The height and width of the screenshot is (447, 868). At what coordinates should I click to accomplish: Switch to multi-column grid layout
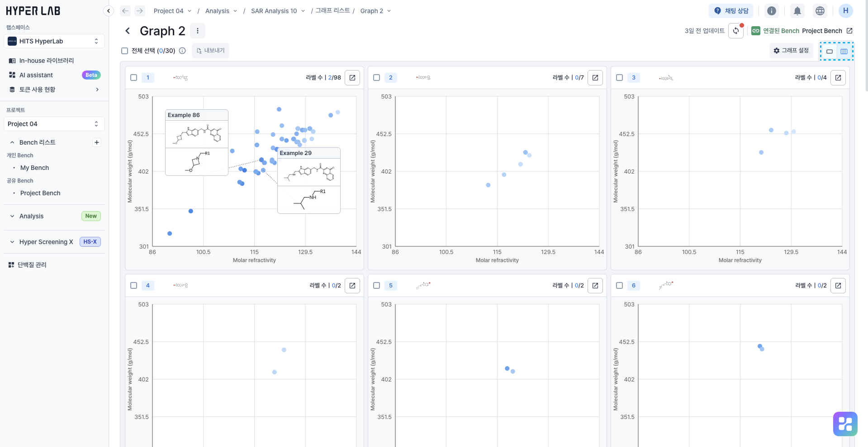844,51
